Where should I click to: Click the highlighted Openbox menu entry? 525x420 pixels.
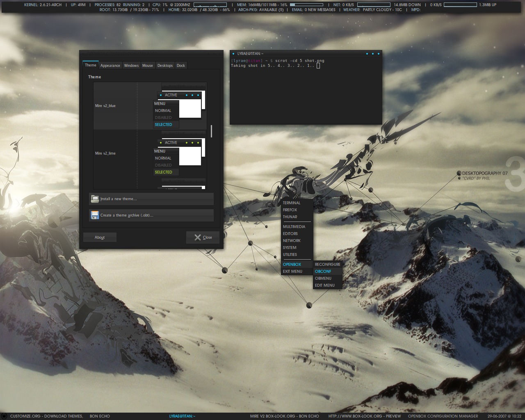coord(297,264)
